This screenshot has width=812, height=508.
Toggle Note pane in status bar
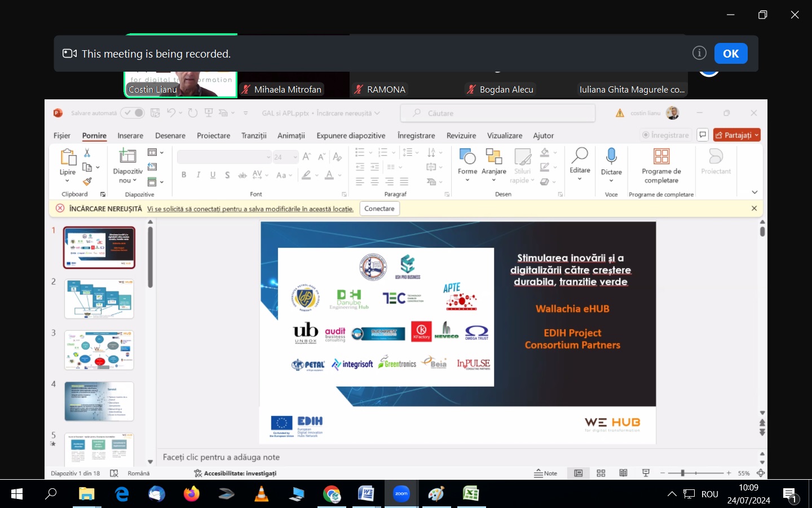[545, 473]
